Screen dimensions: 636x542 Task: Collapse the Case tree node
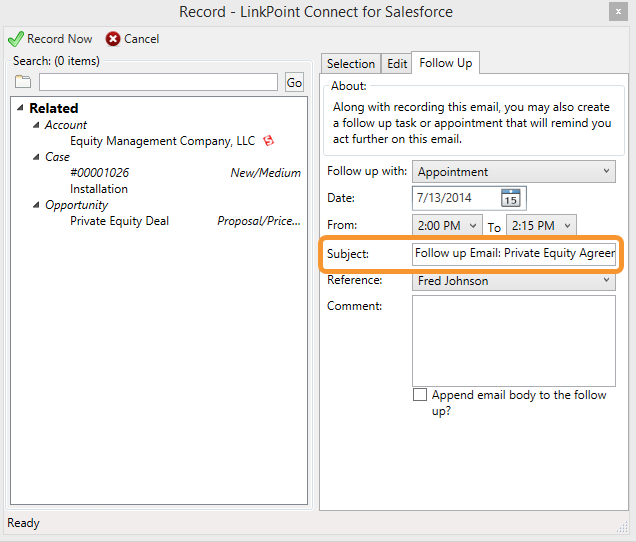[36, 157]
